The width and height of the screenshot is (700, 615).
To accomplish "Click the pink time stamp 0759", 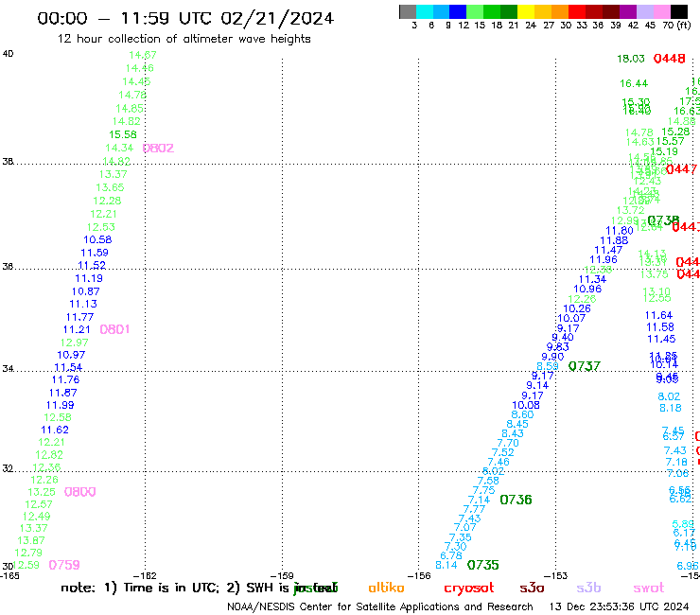I will pos(64,566).
